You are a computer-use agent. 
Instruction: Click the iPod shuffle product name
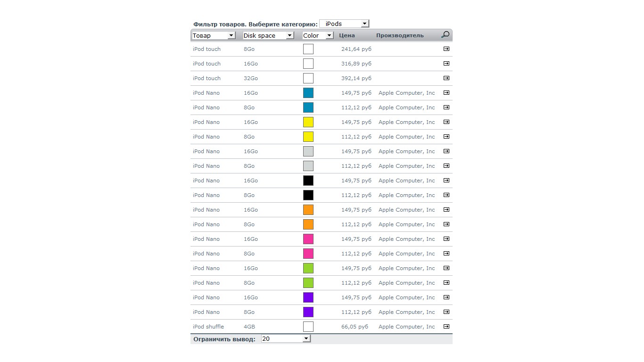click(x=208, y=327)
